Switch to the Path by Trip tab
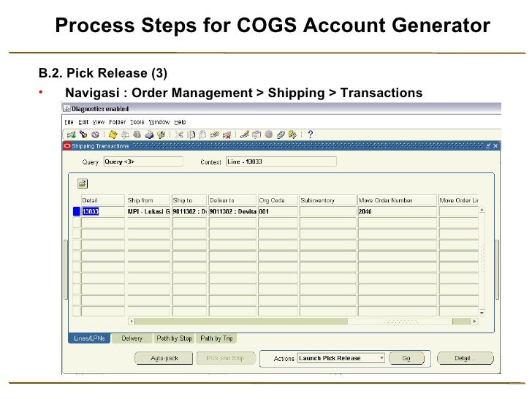This screenshot has height=399, width=532. click(216, 338)
